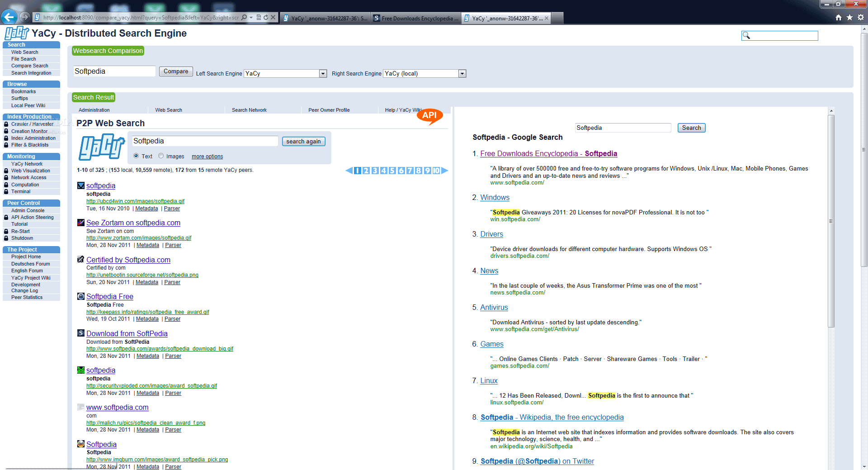868x470 pixels.
Task: Click Parser link under Softpedia Free result
Action: [172, 319]
